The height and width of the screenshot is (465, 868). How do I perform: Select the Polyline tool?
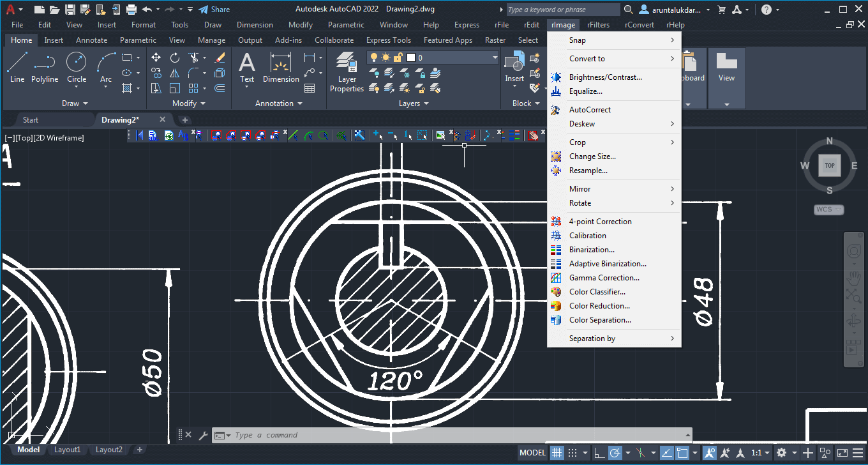click(x=45, y=68)
